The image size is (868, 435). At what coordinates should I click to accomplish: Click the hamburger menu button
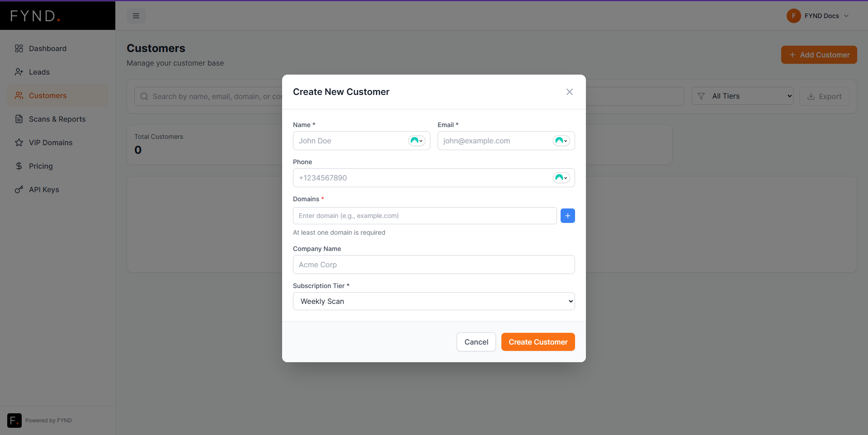[136, 16]
